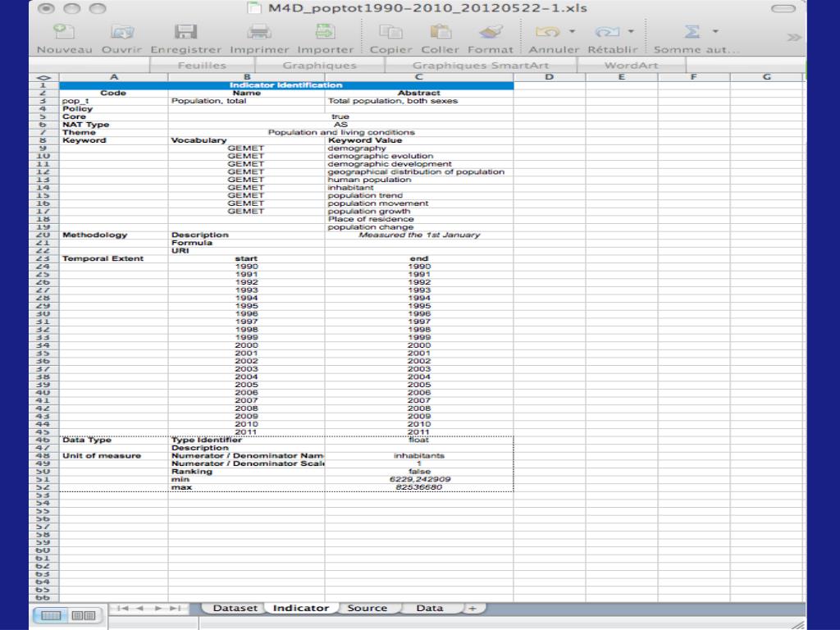The width and height of the screenshot is (840, 630).
Task: Copy selection using the Copier icon
Action: [390, 32]
